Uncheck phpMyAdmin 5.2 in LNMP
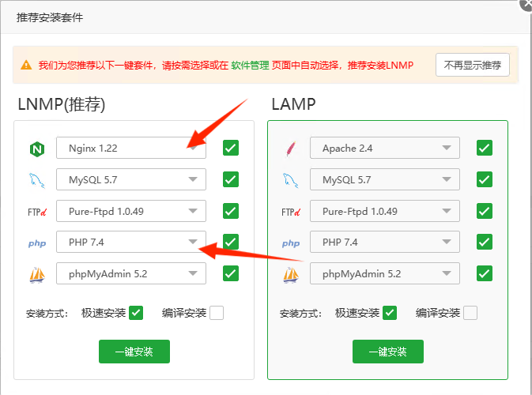 tap(231, 273)
